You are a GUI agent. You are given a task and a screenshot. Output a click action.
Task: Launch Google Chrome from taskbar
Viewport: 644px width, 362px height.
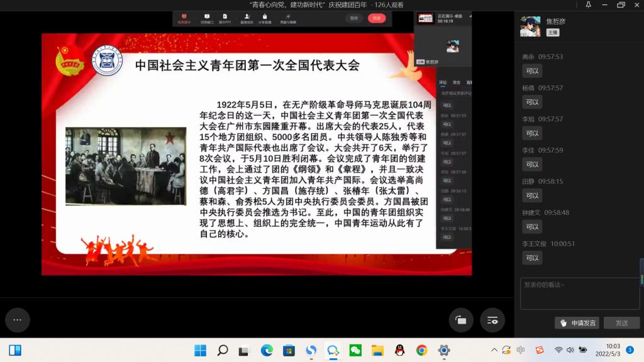click(x=421, y=350)
